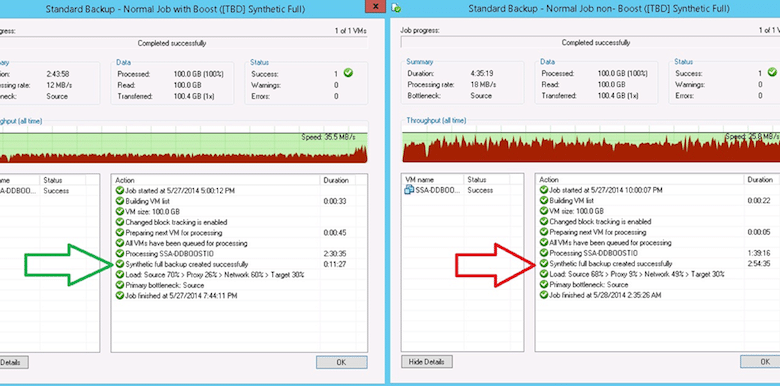The width and height of the screenshot is (780, 386).
Task: Click the 2:43:58 duration value in Boost window
Action: pos(57,74)
